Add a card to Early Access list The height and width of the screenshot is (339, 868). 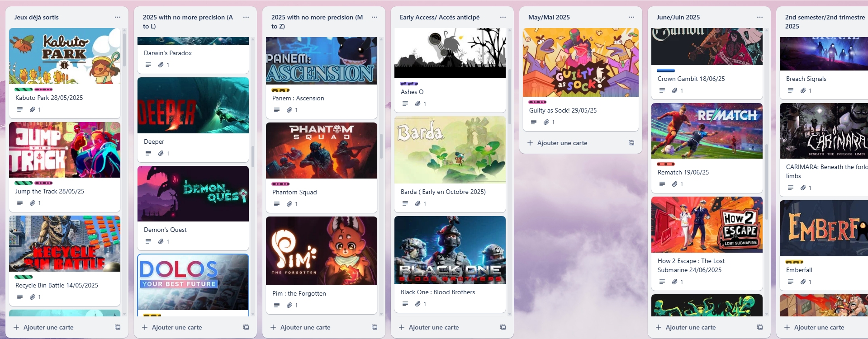click(429, 327)
